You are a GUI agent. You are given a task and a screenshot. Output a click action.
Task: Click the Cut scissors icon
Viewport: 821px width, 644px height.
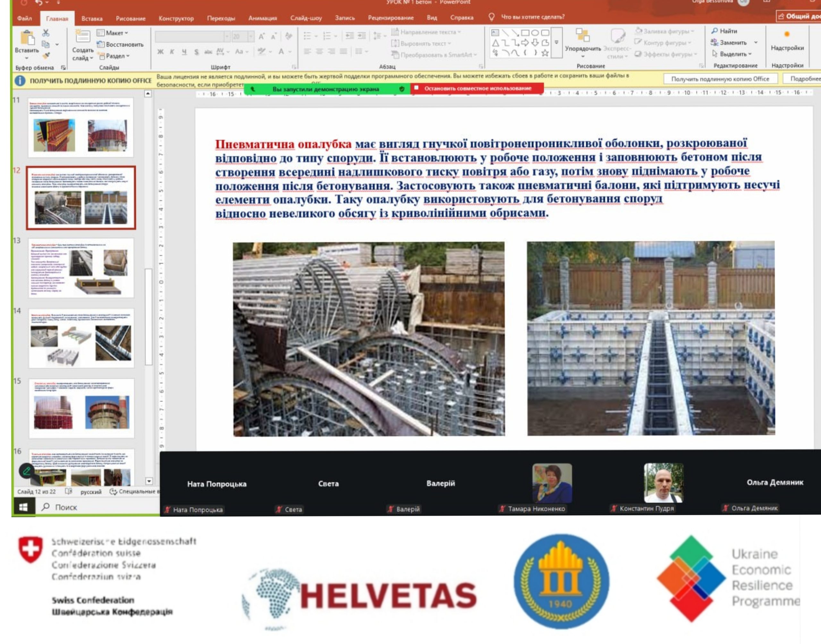pyautogui.click(x=46, y=33)
